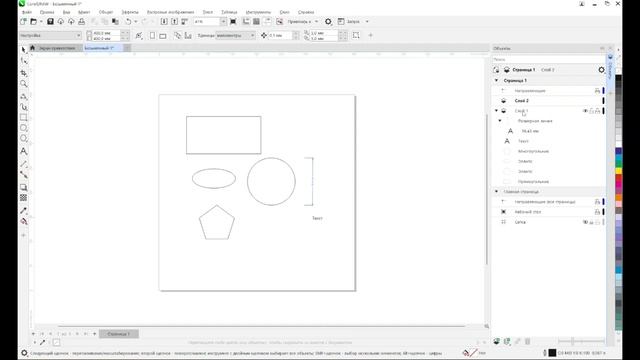The width and height of the screenshot is (640, 360).
Task: Open the zoom level dropdown
Action: (x=223, y=21)
